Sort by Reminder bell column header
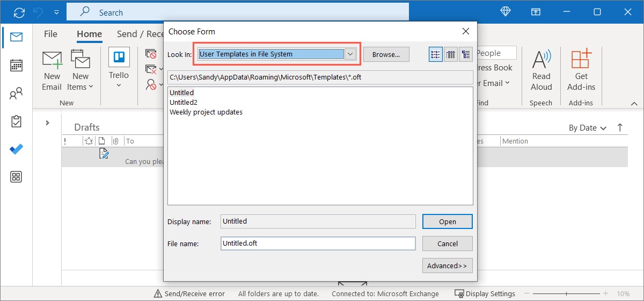This screenshot has height=301, width=644. (89, 141)
